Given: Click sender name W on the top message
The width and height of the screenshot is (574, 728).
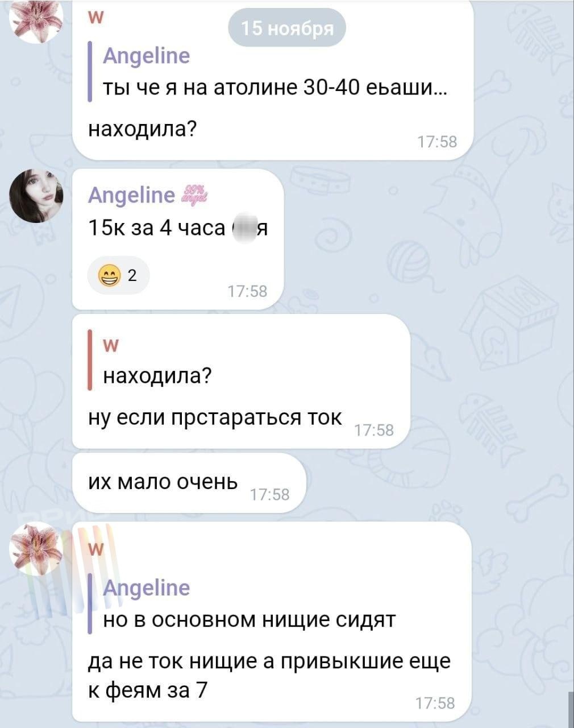Looking at the screenshot, I should tap(97, 18).
